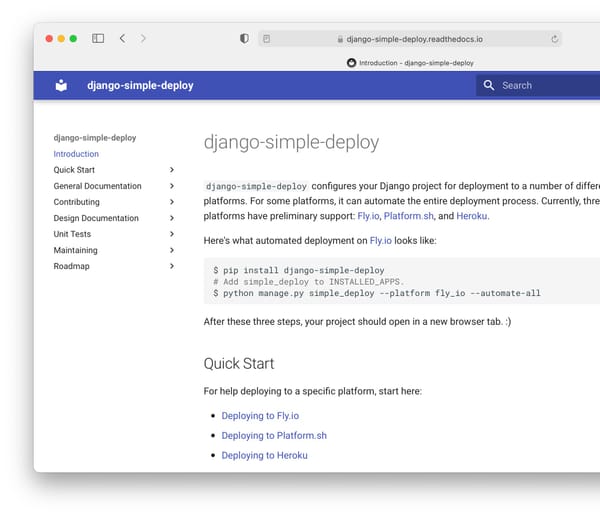Click the 'Add simple_deploy to INSTALLED_APPS' comment line
This screenshot has width=600, height=517.
click(x=308, y=282)
